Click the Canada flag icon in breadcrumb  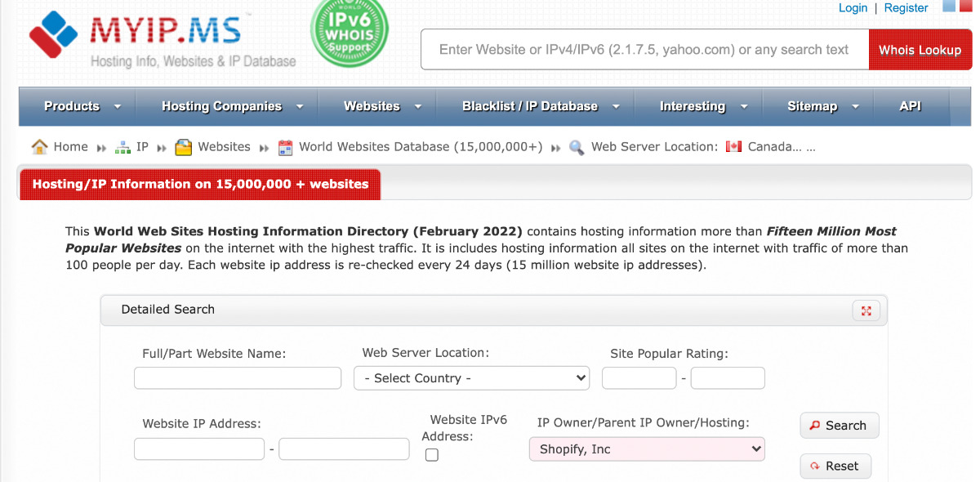733,147
